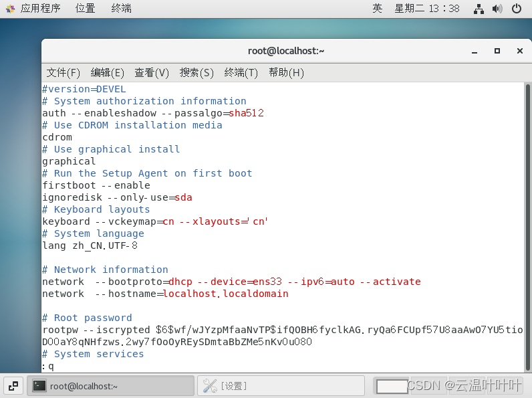The width and height of the screenshot is (532, 398).
Task: Close the root@localhost terminal window
Action: 520,51
